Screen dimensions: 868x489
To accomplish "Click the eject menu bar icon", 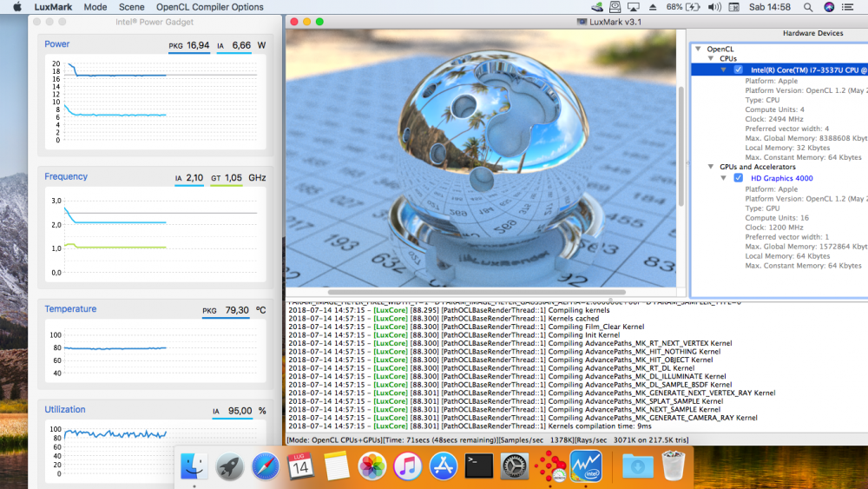I will [x=653, y=7].
